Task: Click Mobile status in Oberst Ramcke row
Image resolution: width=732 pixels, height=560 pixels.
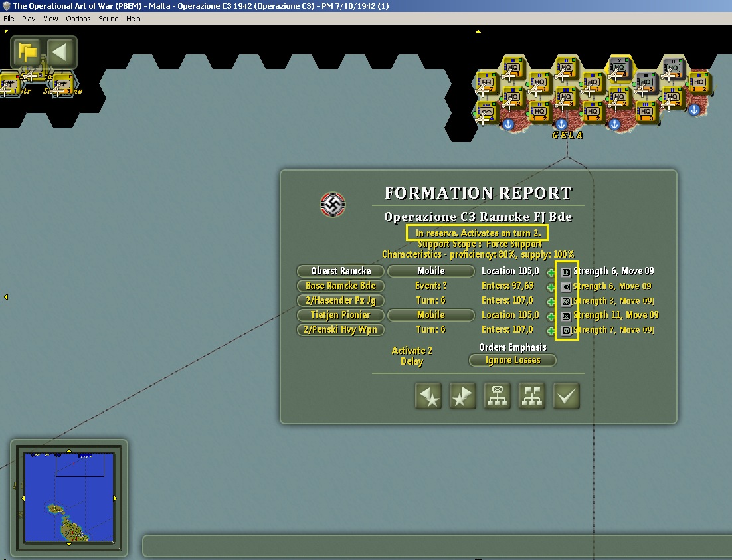Action: (431, 271)
